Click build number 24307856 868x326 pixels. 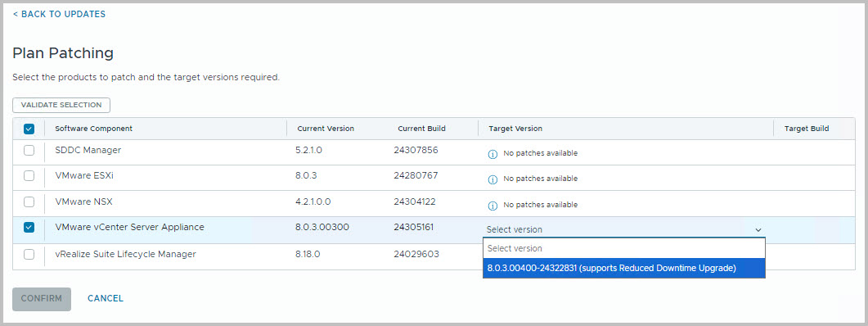click(x=416, y=150)
